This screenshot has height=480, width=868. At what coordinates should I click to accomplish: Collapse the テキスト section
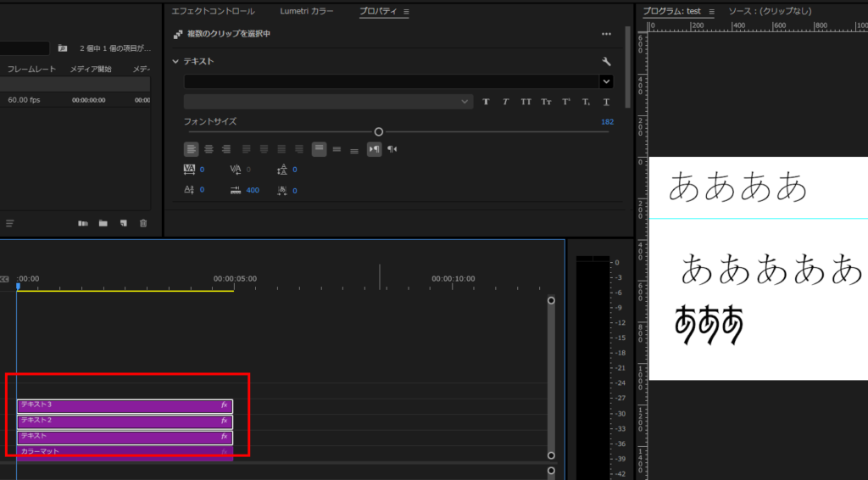click(176, 62)
